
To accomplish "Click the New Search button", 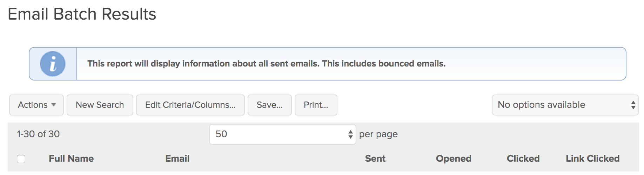I will 100,105.
